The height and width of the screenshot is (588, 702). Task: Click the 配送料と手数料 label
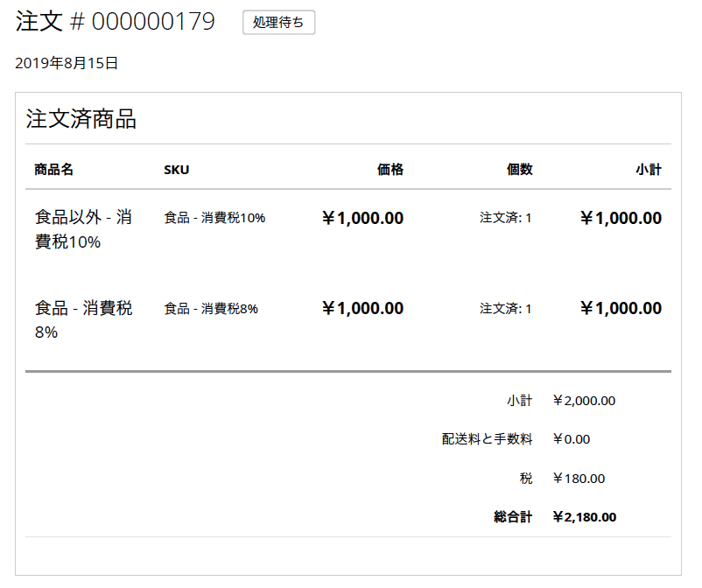pos(487,439)
